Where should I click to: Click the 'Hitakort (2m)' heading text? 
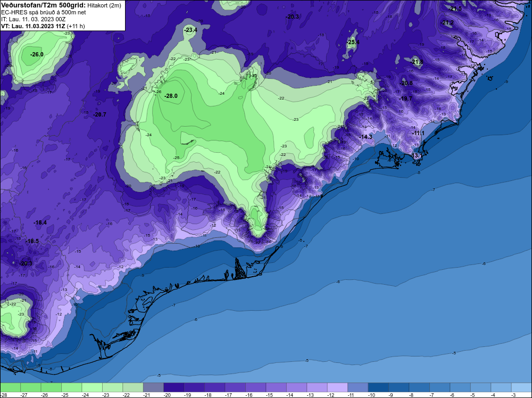tap(104, 5)
